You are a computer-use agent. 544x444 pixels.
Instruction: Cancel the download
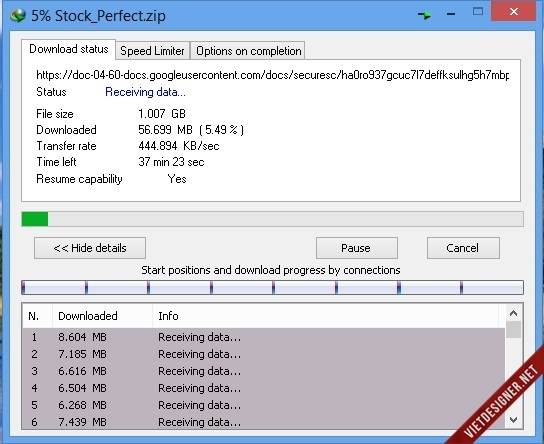click(x=463, y=248)
